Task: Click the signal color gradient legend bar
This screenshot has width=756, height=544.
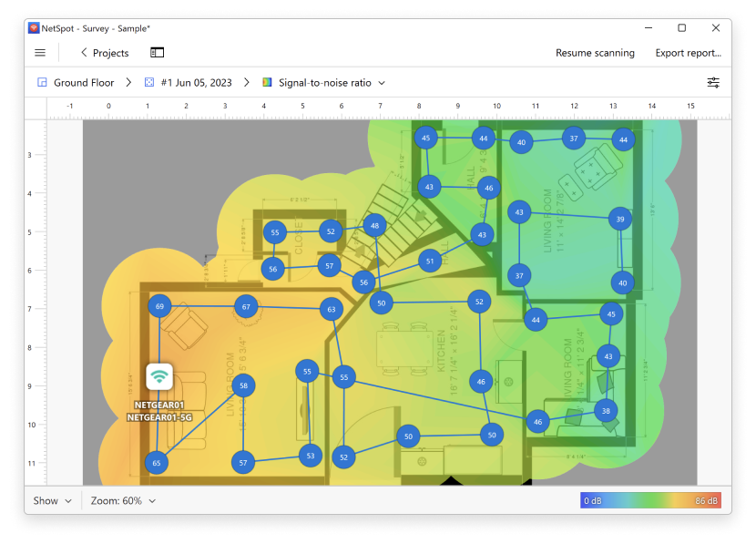Action: (650, 500)
